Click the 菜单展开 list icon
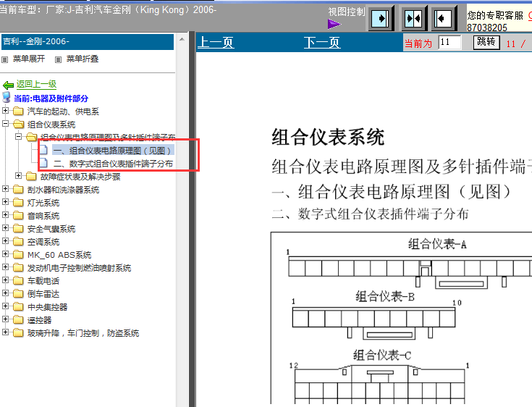 [5, 59]
